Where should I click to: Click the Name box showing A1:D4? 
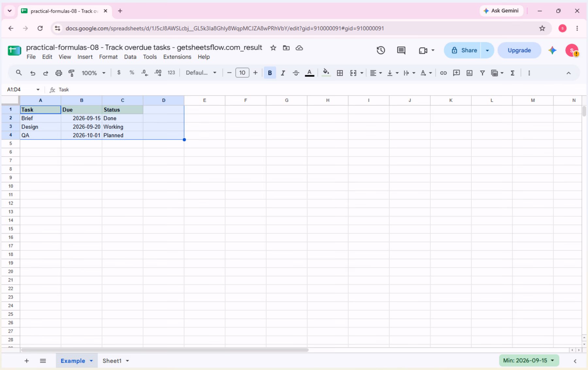pos(23,90)
